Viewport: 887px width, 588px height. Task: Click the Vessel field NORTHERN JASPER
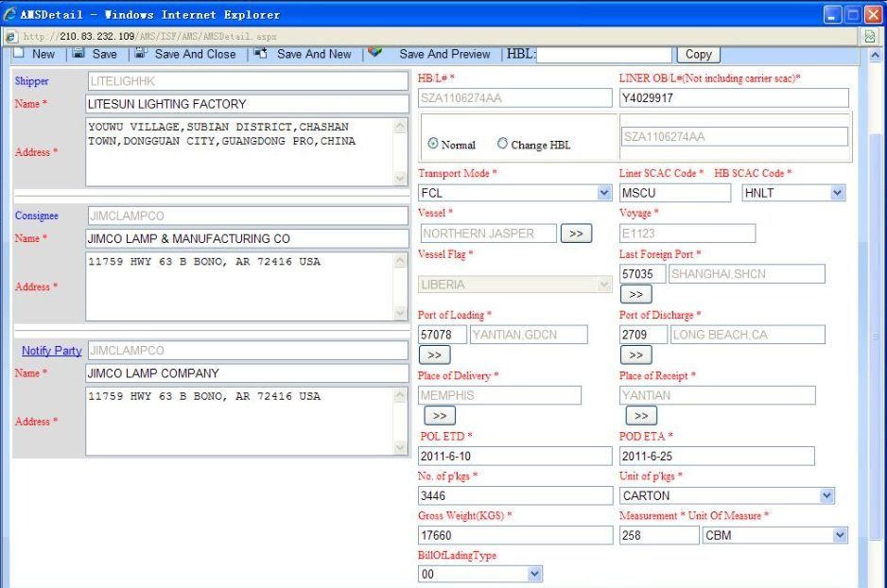(x=488, y=233)
